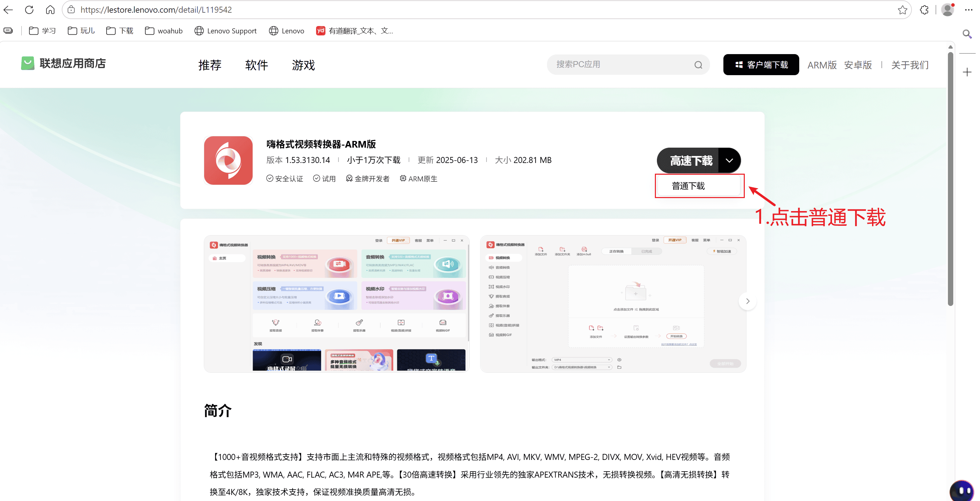The width and height of the screenshot is (980, 501).
Task: Click the address bar URL
Action: [x=156, y=10]
